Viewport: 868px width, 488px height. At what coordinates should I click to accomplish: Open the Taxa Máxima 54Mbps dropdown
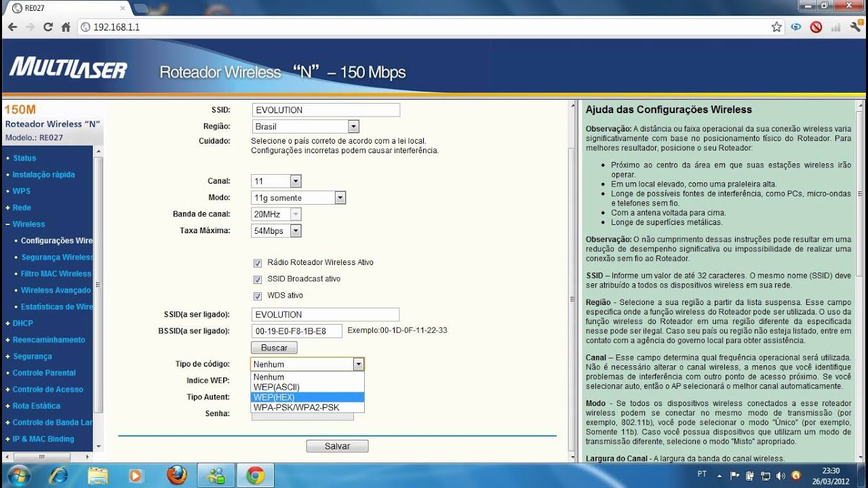(276, 230)
